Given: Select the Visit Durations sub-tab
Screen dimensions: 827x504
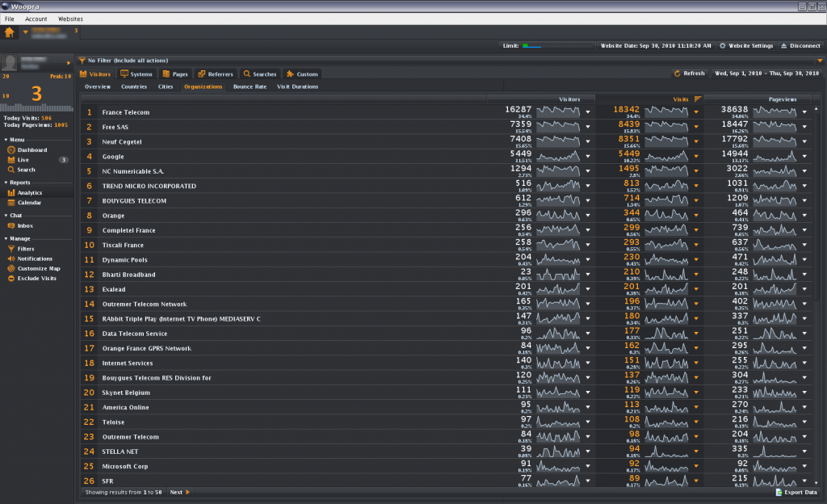Looking at the screenshot, I should pos(297,86).
